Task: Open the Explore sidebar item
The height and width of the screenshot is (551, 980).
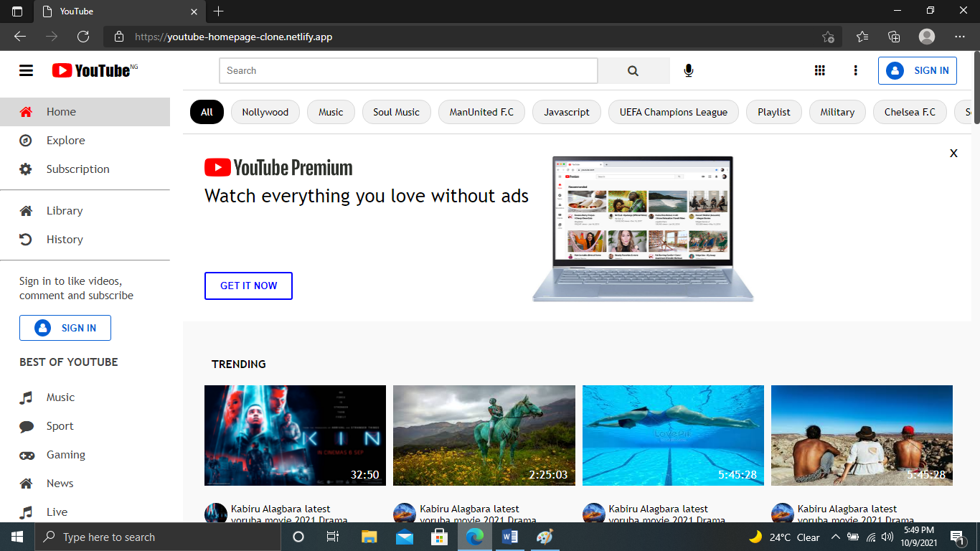Action: [x=85, y=141]
